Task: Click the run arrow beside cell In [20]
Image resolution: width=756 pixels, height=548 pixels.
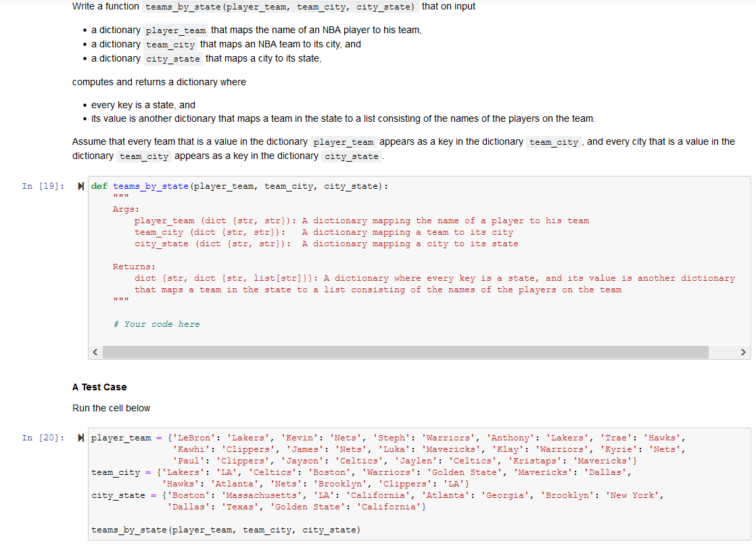Action: (80, 437)
